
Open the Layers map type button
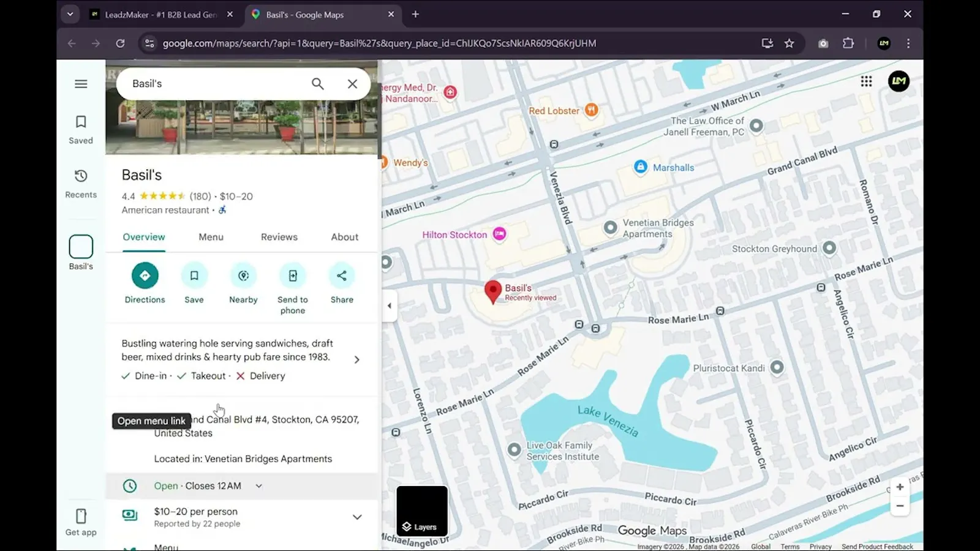point(422,511)
